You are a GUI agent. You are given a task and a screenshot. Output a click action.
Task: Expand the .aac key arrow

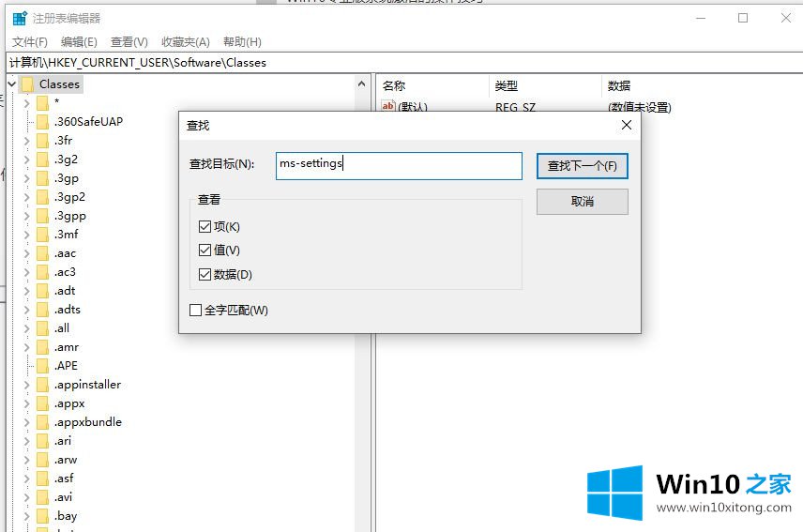(26, 253)
